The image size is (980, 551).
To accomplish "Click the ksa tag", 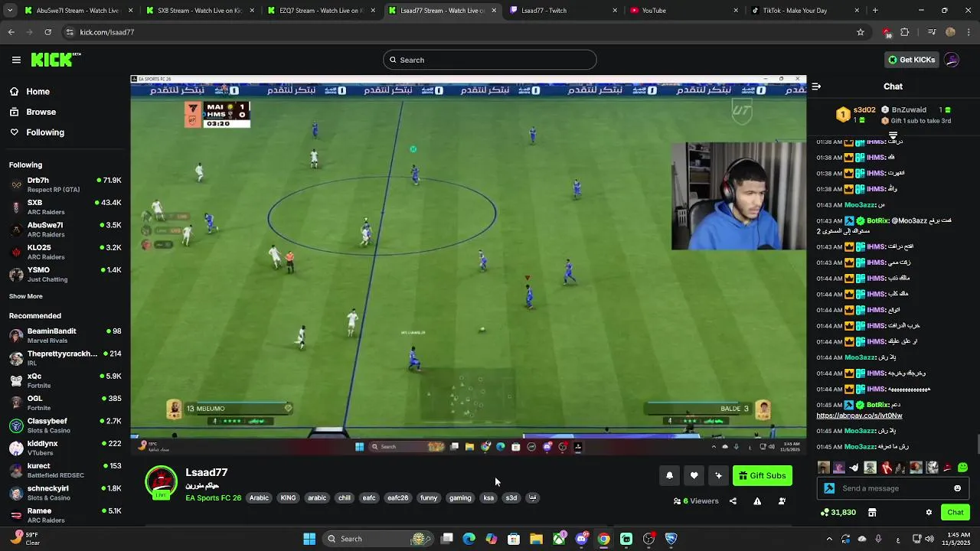I will pyautogui.click(x=488, y=497).
